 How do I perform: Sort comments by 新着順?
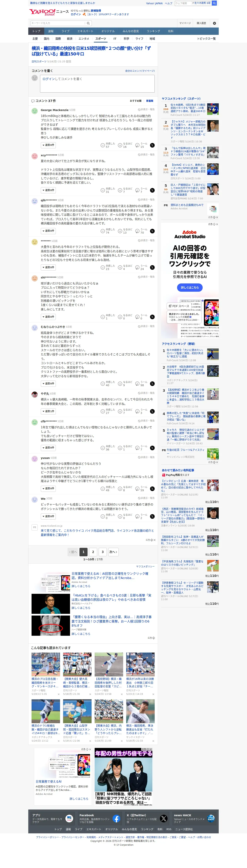(150, 101)
